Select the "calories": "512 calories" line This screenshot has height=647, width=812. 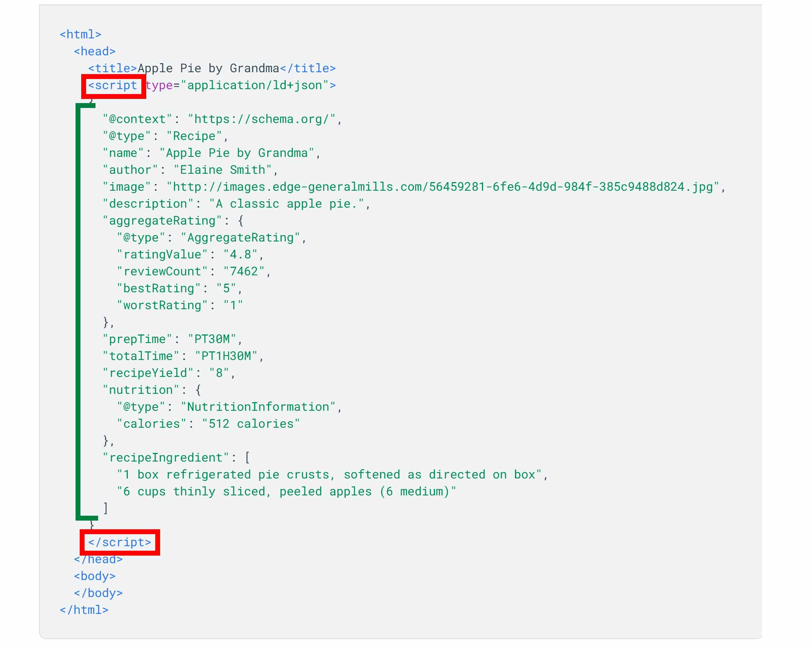coord(208,425)
